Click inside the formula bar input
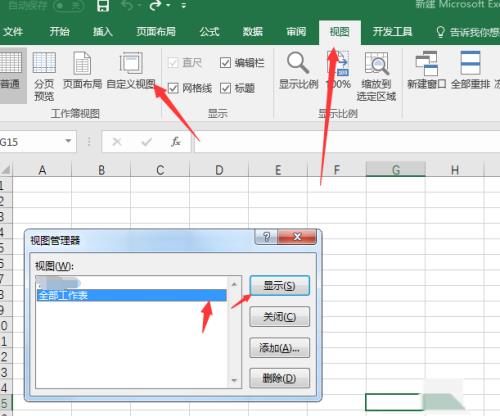 click(x=347, y=142)
